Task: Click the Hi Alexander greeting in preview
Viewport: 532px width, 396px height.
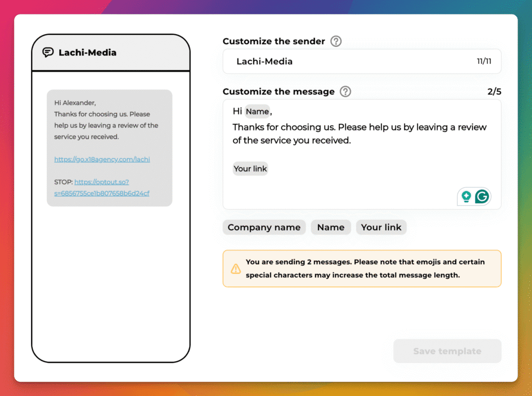Action: click(x=75, y=103)
